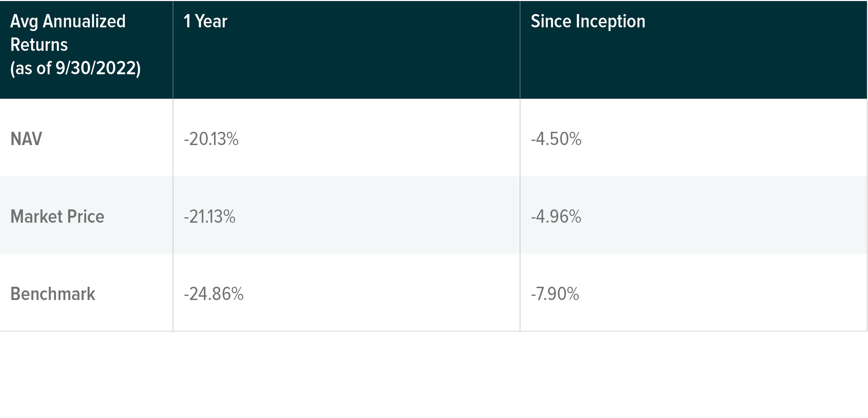The height and width of the screenshot is (418, 868).
Task: Click the word "Returns" in the header
Action: [x=39, y=45]
